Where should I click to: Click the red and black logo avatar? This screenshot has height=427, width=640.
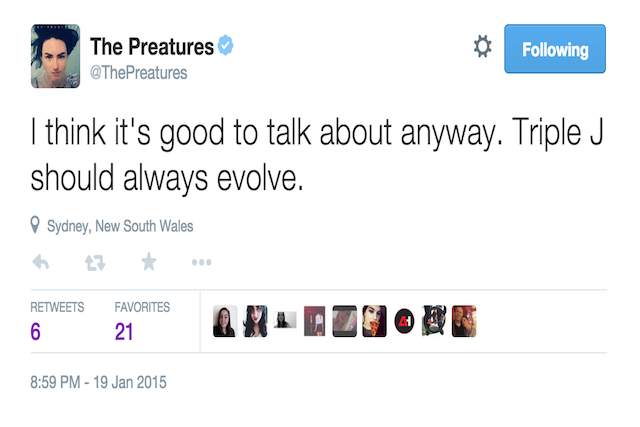point(404,322)
